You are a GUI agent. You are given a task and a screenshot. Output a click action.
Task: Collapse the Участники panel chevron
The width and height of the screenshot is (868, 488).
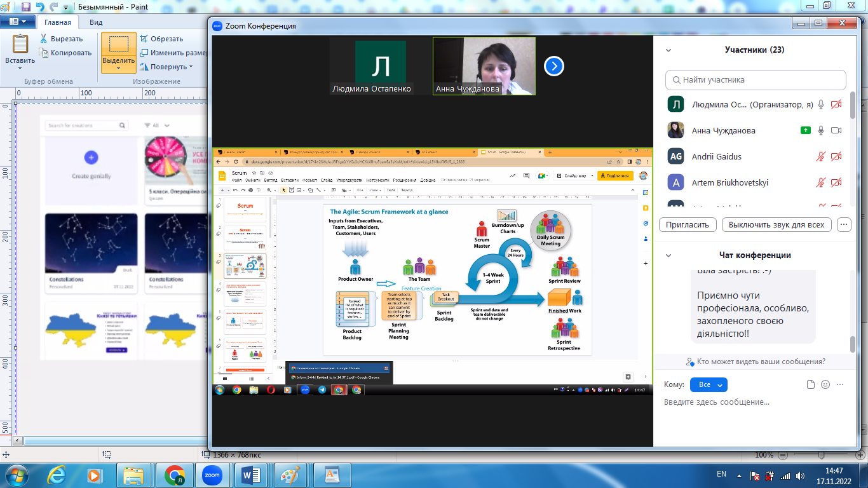click(668, 50)
